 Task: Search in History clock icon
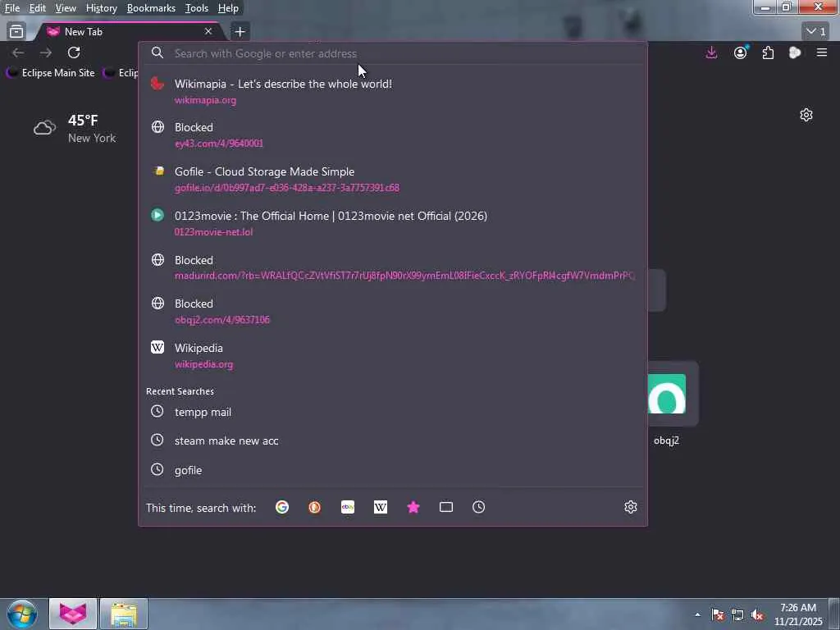tap(478, 507)
